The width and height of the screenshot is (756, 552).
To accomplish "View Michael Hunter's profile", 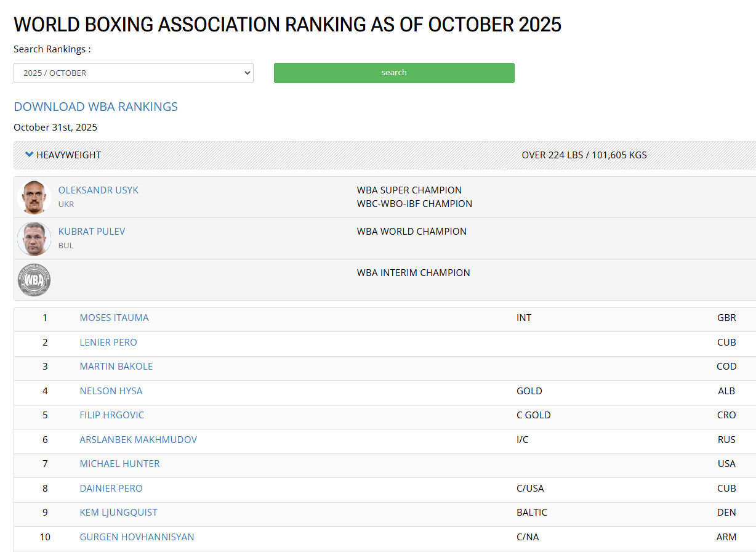I will [x=119, y=463].
